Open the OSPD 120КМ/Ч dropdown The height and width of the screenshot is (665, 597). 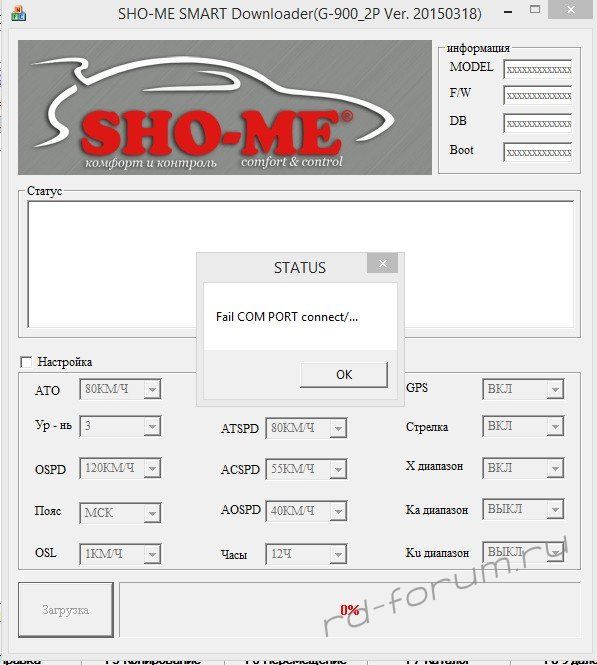[x=120, y=468]
